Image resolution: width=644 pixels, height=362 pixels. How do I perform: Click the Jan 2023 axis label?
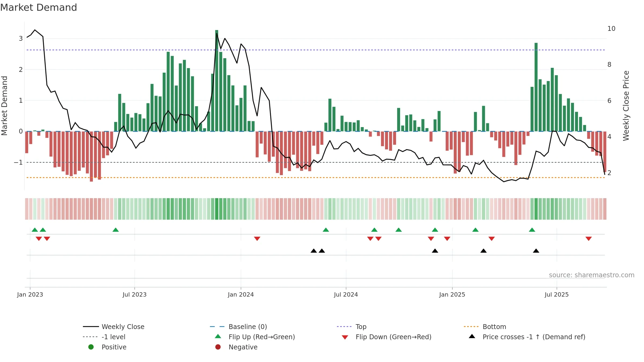(x=30, y=295)
